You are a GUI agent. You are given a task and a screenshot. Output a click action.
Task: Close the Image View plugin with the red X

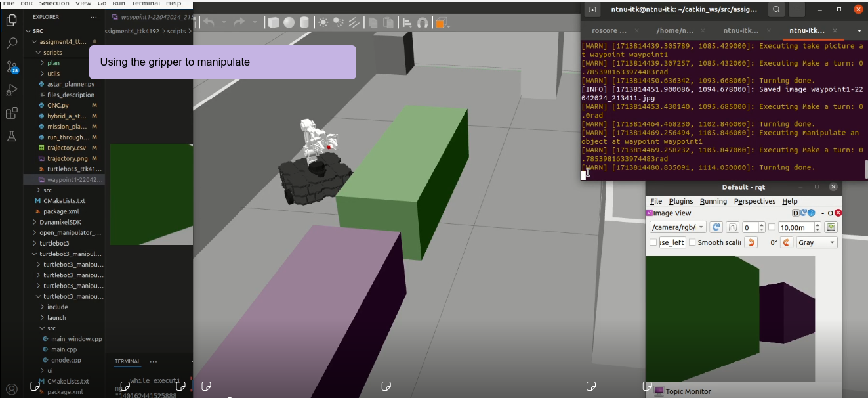tap(838, 213)
